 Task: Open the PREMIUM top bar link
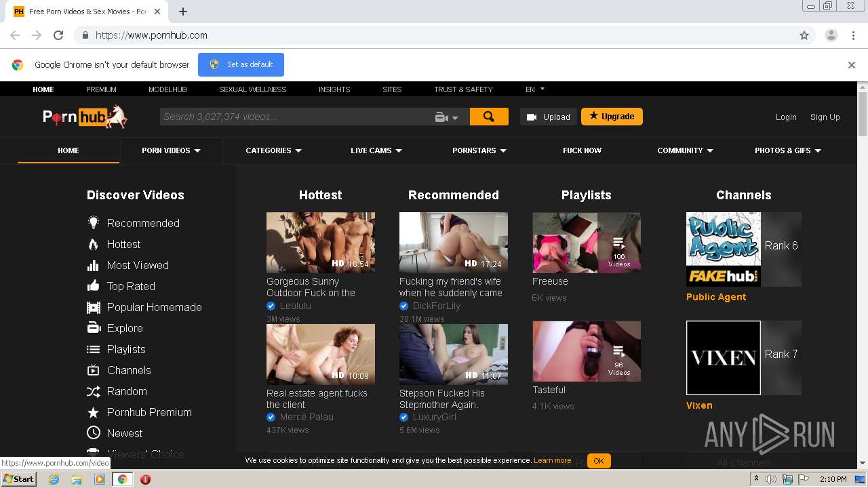[101, 89]
